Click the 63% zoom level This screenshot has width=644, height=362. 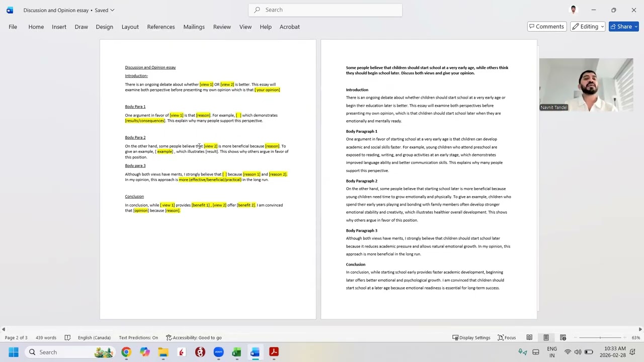pos(635,337)
